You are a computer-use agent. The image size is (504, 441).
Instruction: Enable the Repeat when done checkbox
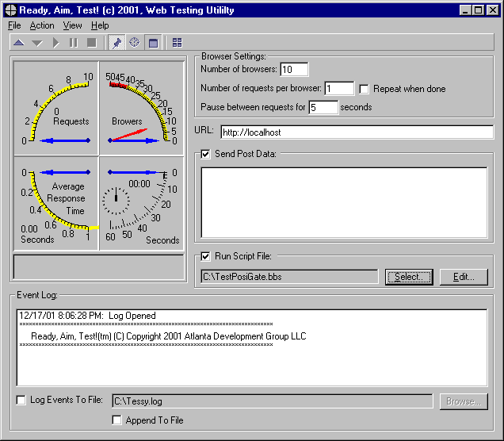coord(364,89)
